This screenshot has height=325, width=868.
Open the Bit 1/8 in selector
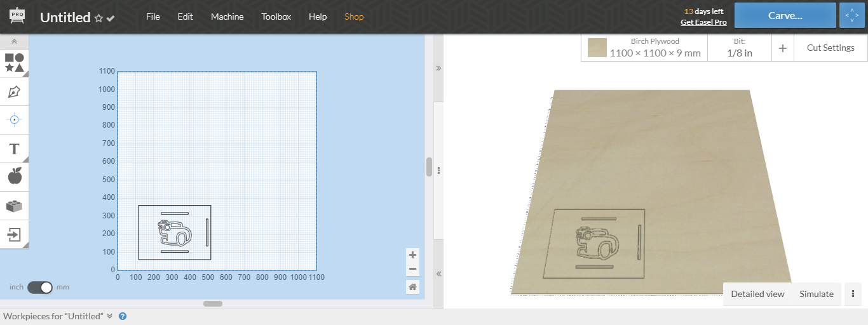(x=740, y=48)
